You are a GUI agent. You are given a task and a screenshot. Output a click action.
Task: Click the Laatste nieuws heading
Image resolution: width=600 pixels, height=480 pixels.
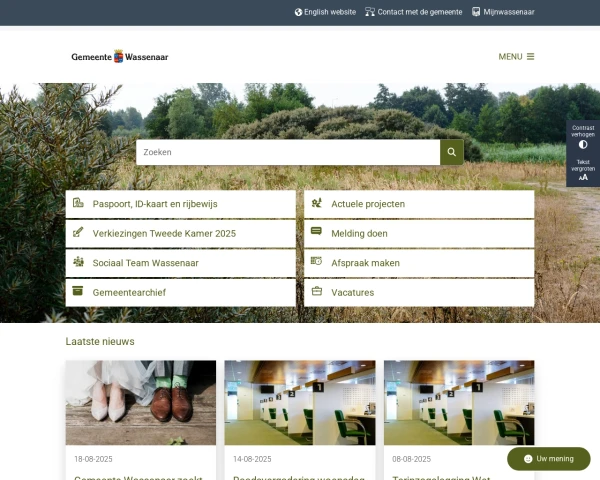tap(100, 341)
